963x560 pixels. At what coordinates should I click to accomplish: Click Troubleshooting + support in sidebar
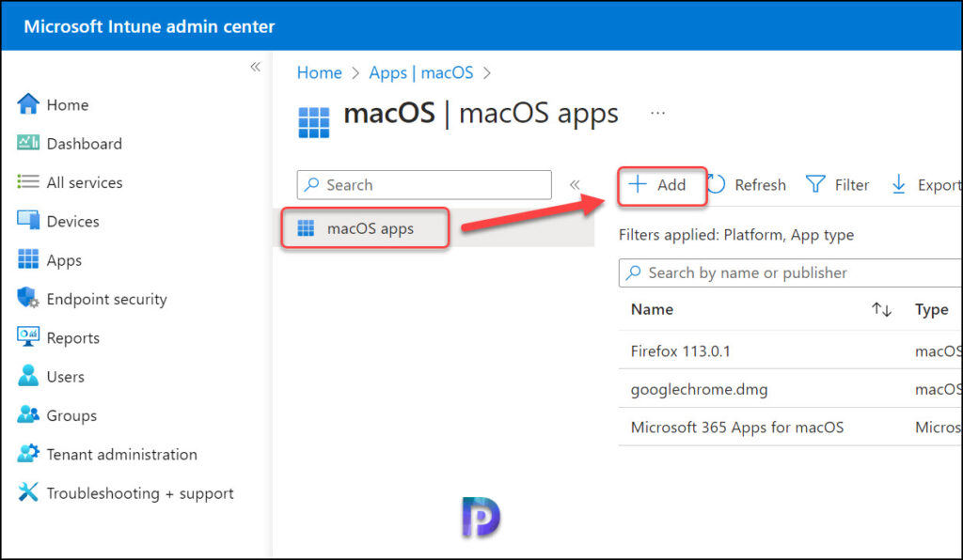coord(140,493)
